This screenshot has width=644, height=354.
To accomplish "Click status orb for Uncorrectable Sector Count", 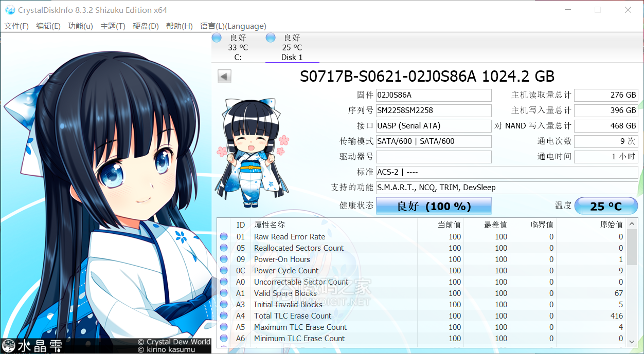I will click(224, 282).
